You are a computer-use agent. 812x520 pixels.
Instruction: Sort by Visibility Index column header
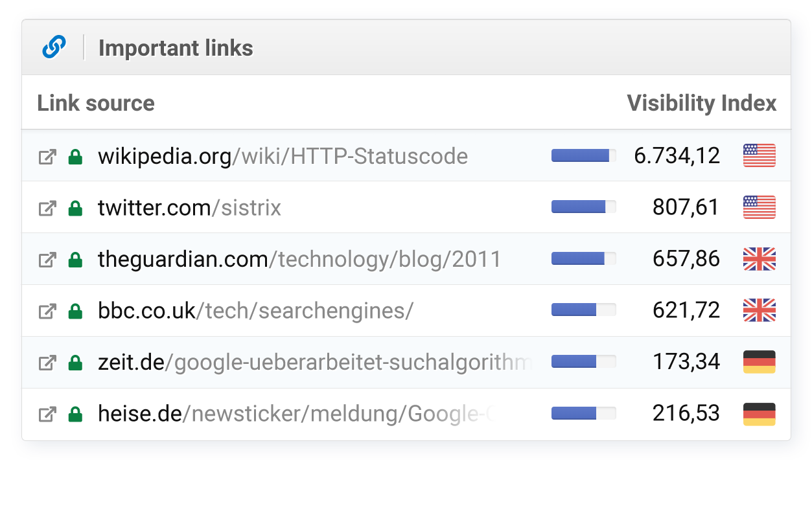pos(701,103)
